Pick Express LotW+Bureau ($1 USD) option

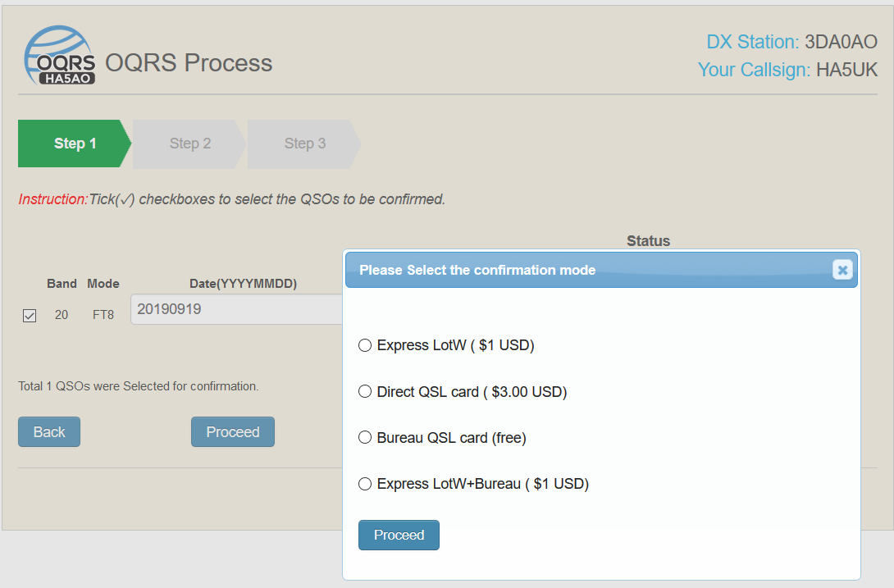(x=365, y=484)
